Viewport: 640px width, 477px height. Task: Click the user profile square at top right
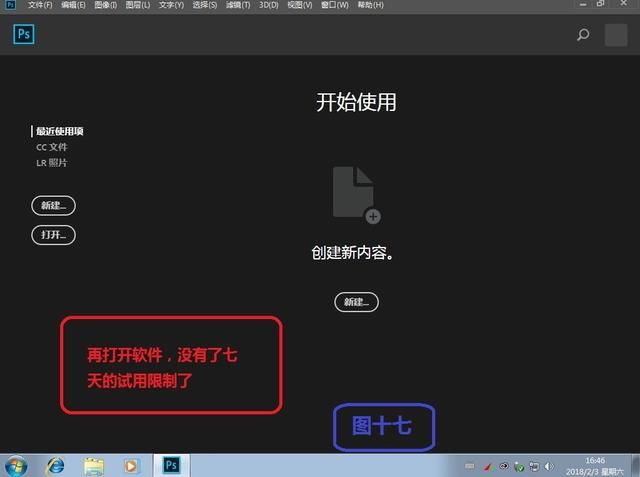(616, 35)
